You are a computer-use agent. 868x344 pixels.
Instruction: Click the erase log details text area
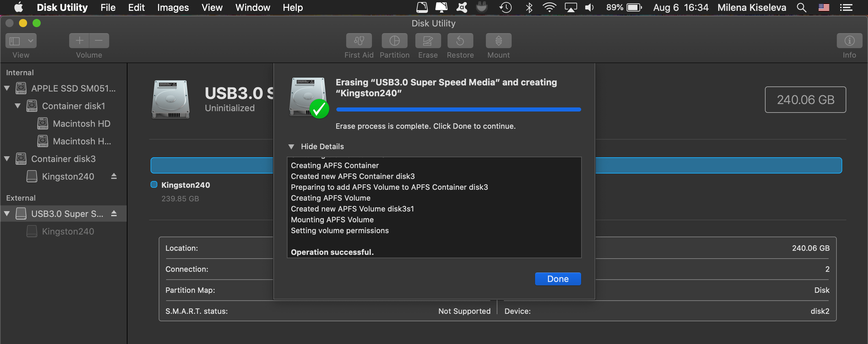tap(434, 207)
